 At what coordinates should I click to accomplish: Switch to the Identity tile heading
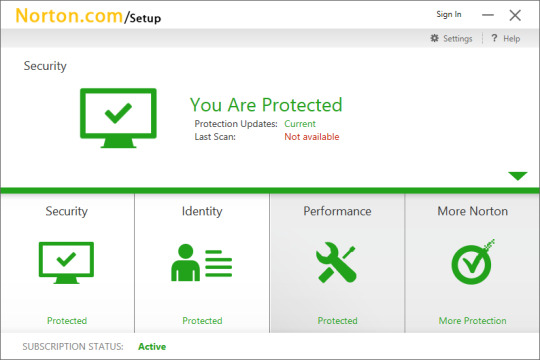click(202, 211)
